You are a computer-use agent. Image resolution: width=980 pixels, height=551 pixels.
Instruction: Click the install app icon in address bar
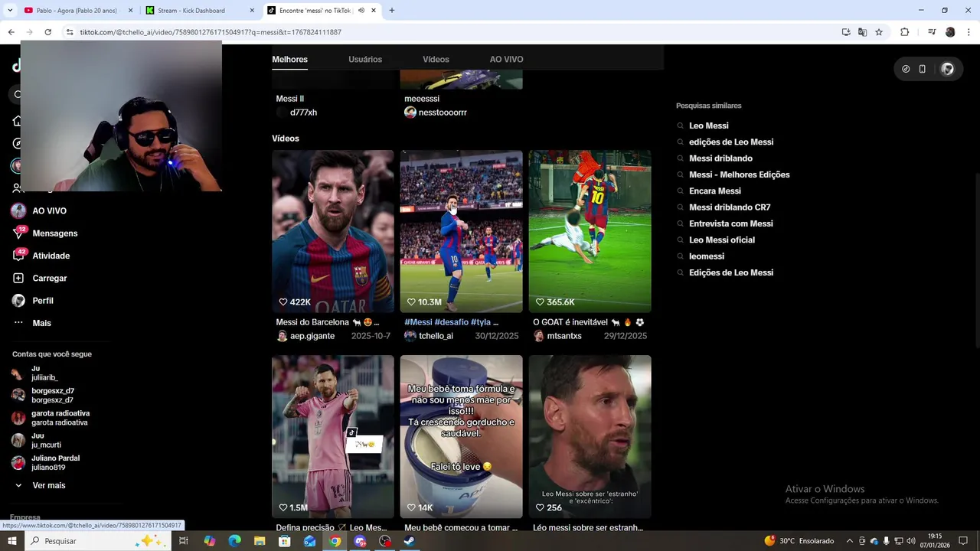click(x=846, y=32)
